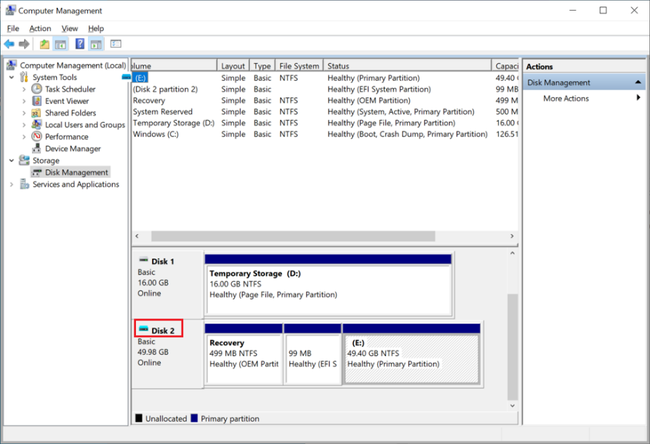Collapse the System Tools tree node

tap(12, 77)
